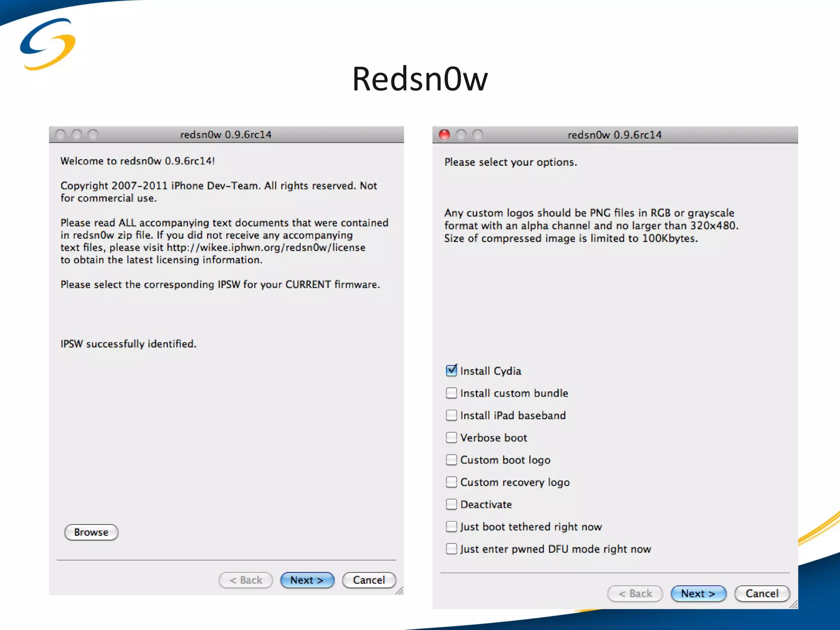Click 'Please select your options.' text
The width and height of the screenshot is (840, 630).
(511, 162)
